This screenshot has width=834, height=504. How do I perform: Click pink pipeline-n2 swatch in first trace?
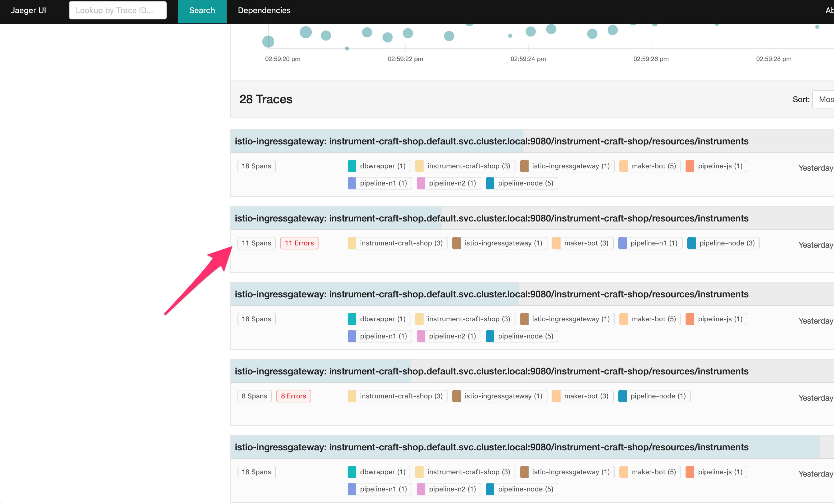[421, 183]
